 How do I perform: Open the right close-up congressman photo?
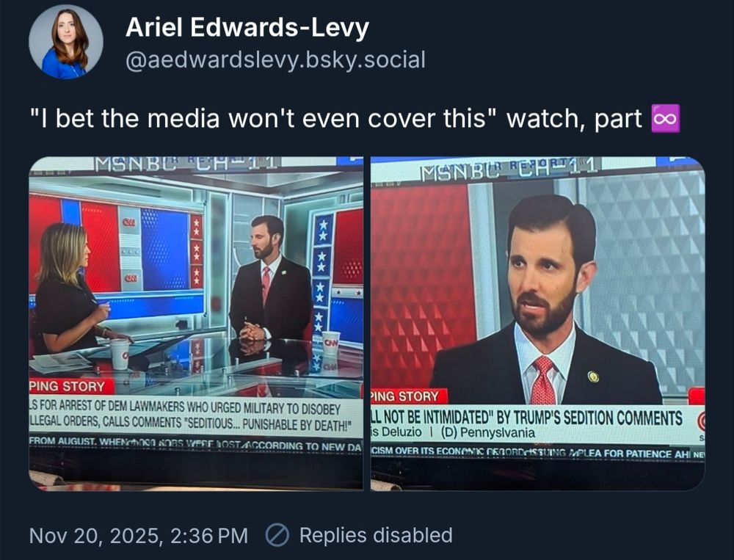point(538,324)
